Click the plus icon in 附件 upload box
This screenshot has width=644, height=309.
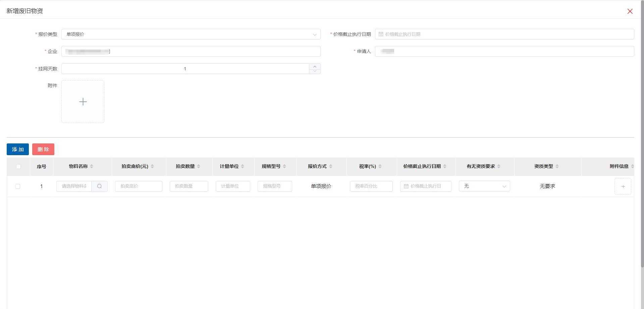click(83, 102)
